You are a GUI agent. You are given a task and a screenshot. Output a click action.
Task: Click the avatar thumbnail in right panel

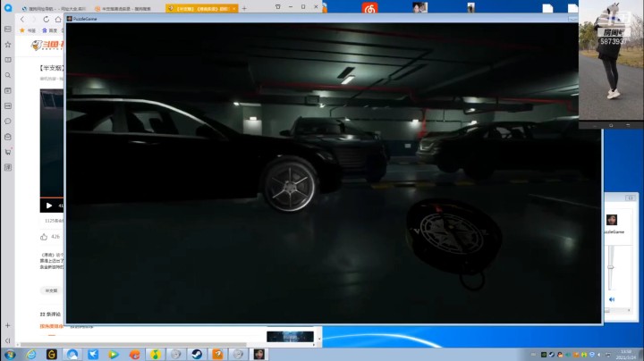(x=612, y=220)
